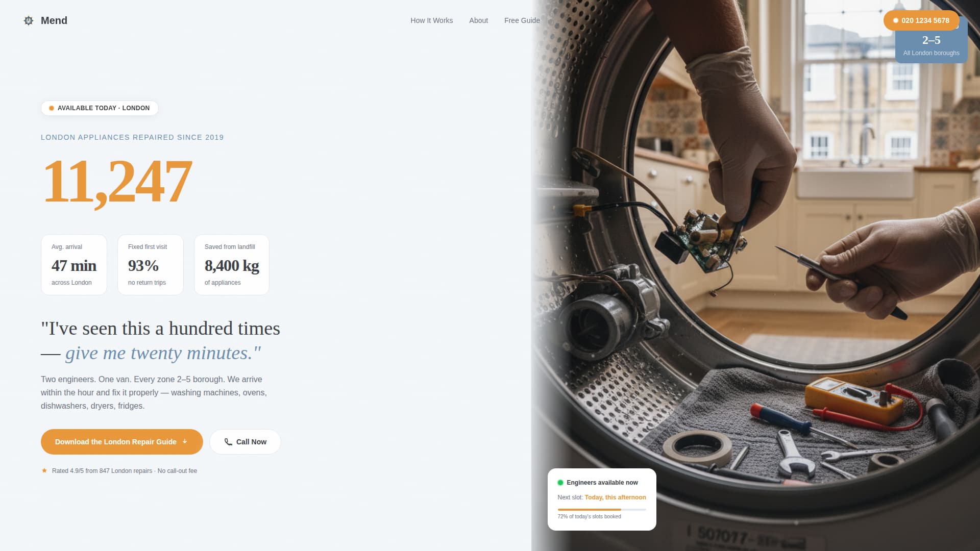Click the green Engineers available status dot
Screen dimensions: 980x551
tap(560, 483)
